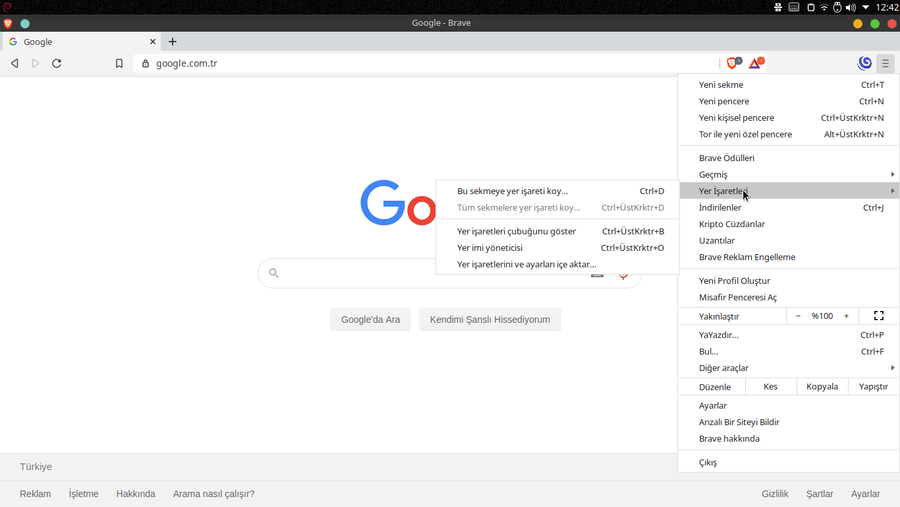This screenshot has height=507, width=900.
Task: Open Tor ile yeni özel pencere
Action: coord(789,134)
